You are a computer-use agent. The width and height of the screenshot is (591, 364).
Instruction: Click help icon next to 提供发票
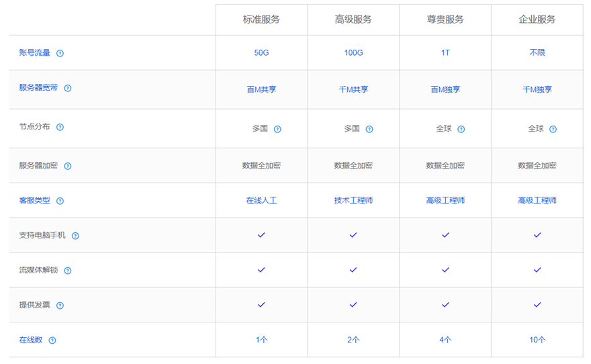[60, 306]
